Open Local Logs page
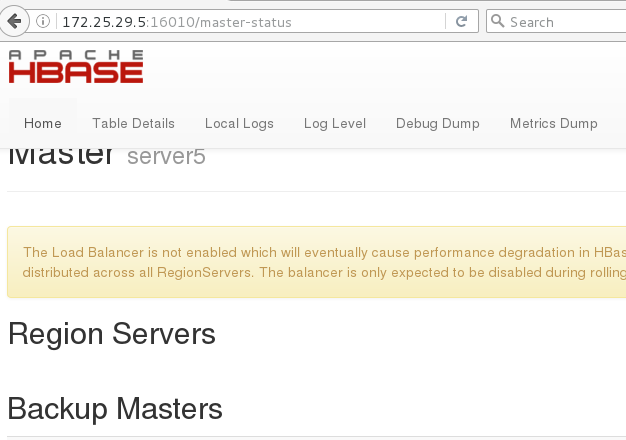The width and height of the screenshot is (626, 440). coord(239,123)
